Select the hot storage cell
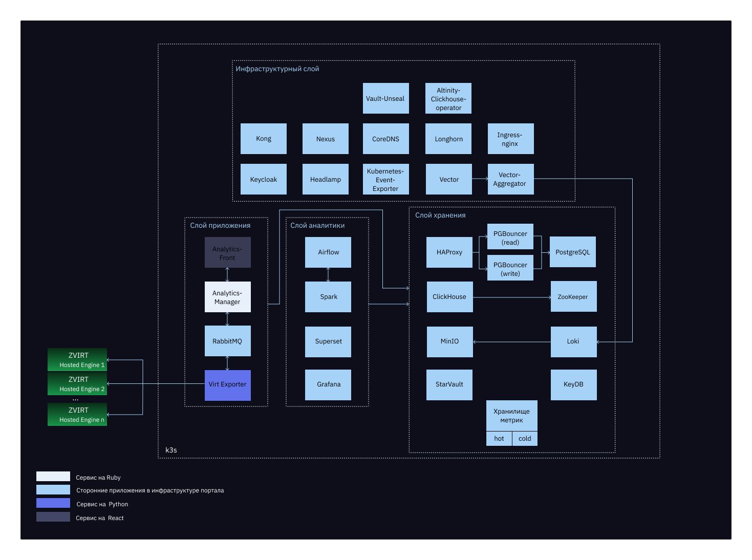 coord(499,439)
